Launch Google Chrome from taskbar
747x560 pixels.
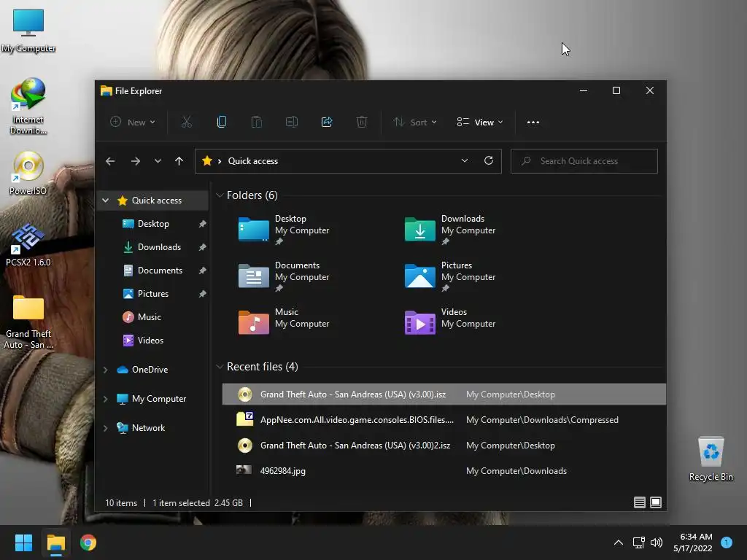point(88,542)
